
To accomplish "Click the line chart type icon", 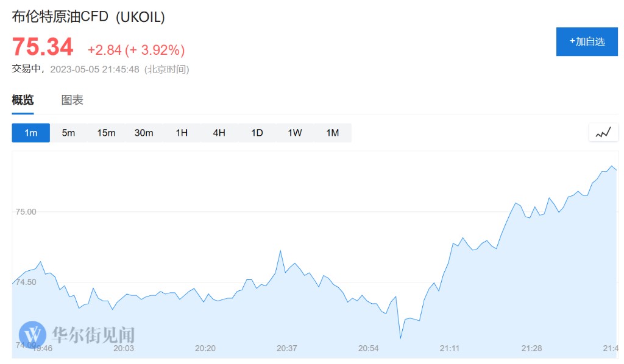I will coord(603,133).
